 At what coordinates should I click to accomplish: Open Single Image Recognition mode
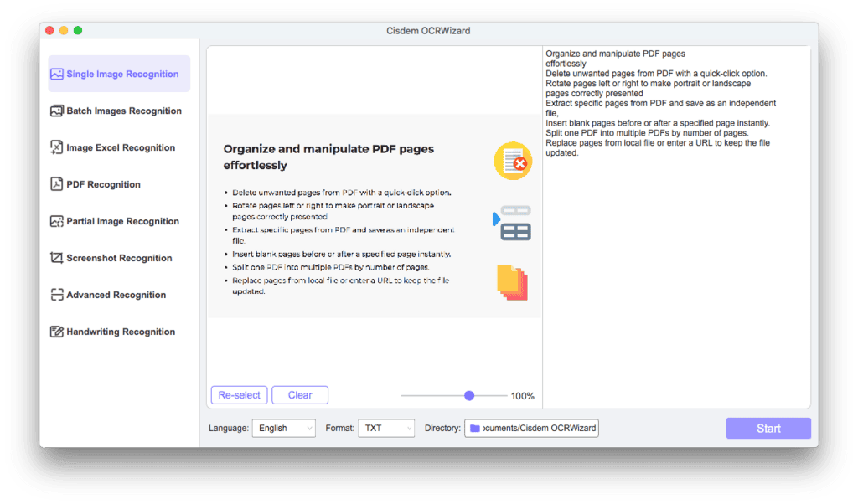(119, 74)
